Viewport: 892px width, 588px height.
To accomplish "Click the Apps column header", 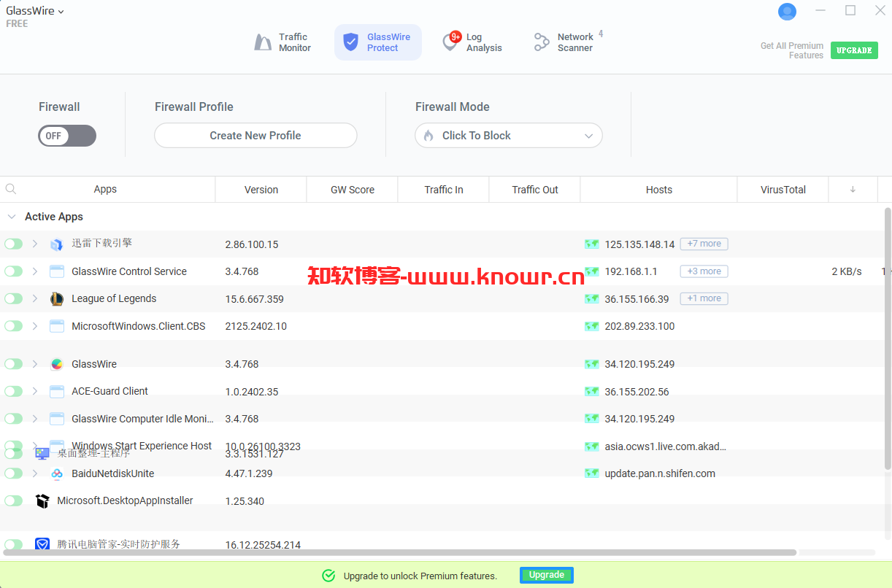I will point(105,190).
